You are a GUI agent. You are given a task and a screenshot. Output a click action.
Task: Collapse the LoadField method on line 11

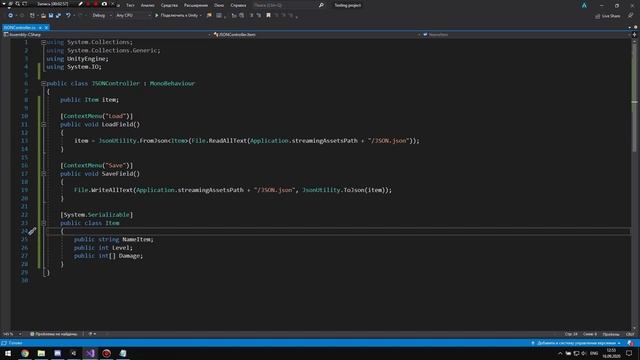click(43, 124)
